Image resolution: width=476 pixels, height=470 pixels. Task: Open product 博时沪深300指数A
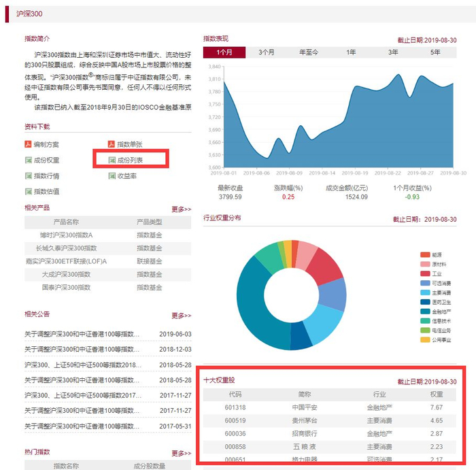tap(66, 235)
